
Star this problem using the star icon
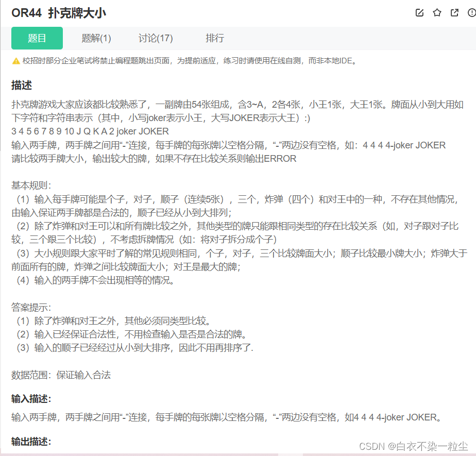point(437,13)
